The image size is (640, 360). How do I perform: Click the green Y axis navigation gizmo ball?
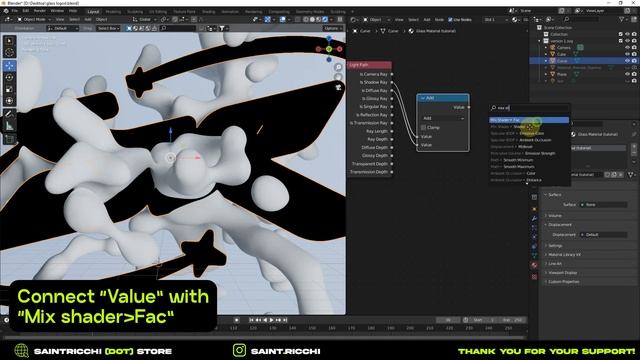[329, 49]
